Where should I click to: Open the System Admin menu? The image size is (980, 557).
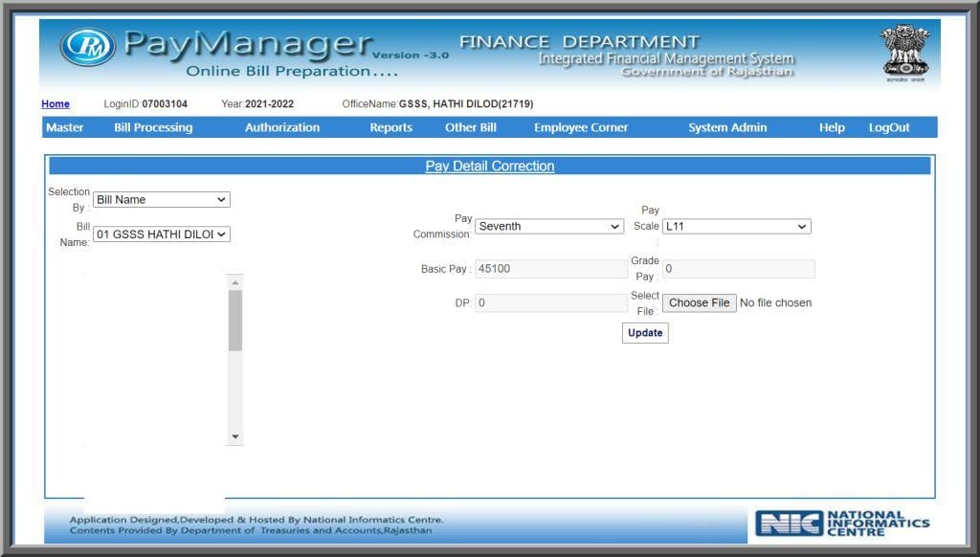727,127
